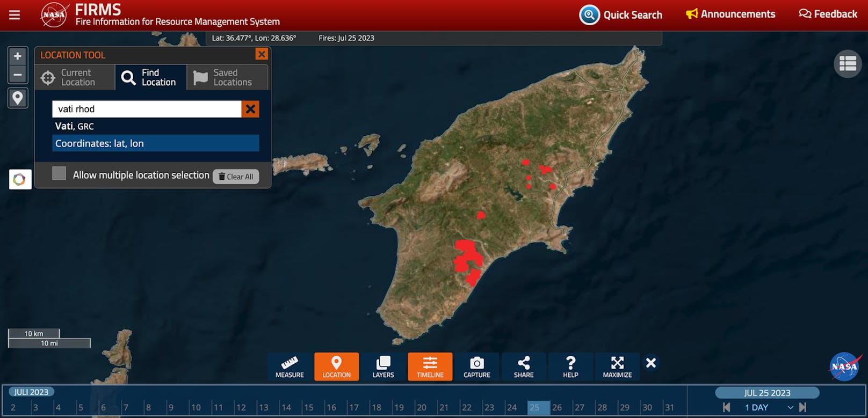Click the NASA logo in the header
Viewport: 868px width, 418px height.
(x=54, y=14)
